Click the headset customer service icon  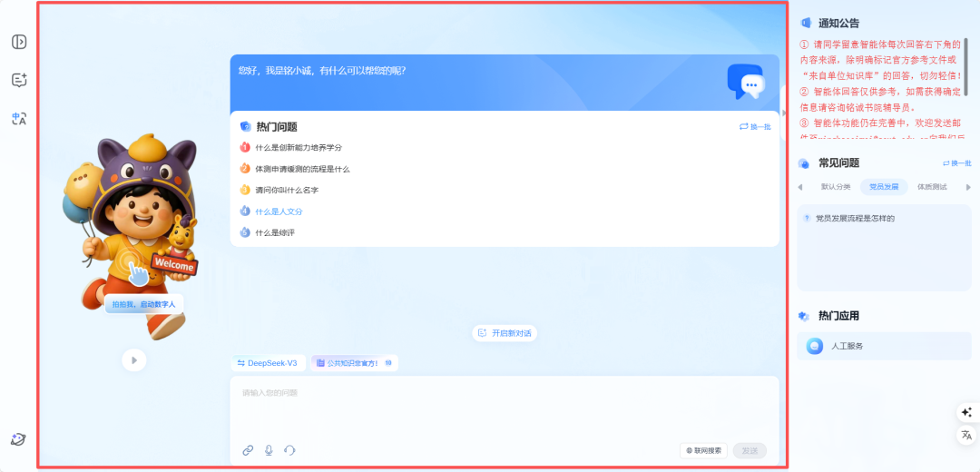290,450
